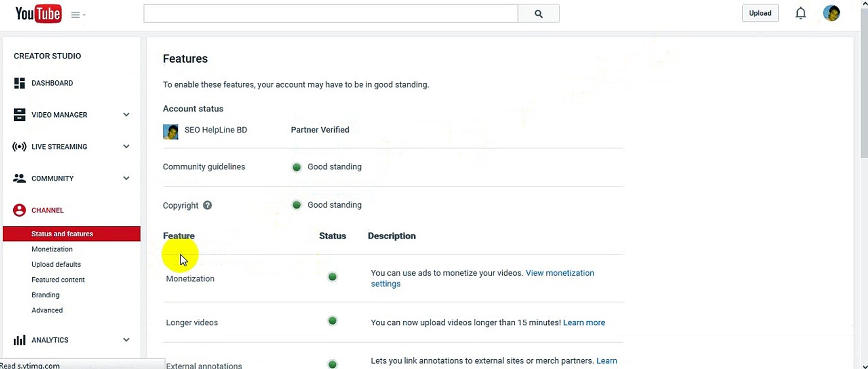Click the Live Streaming broadcast icon
This screenshot has height=369, width=868.
19,147
